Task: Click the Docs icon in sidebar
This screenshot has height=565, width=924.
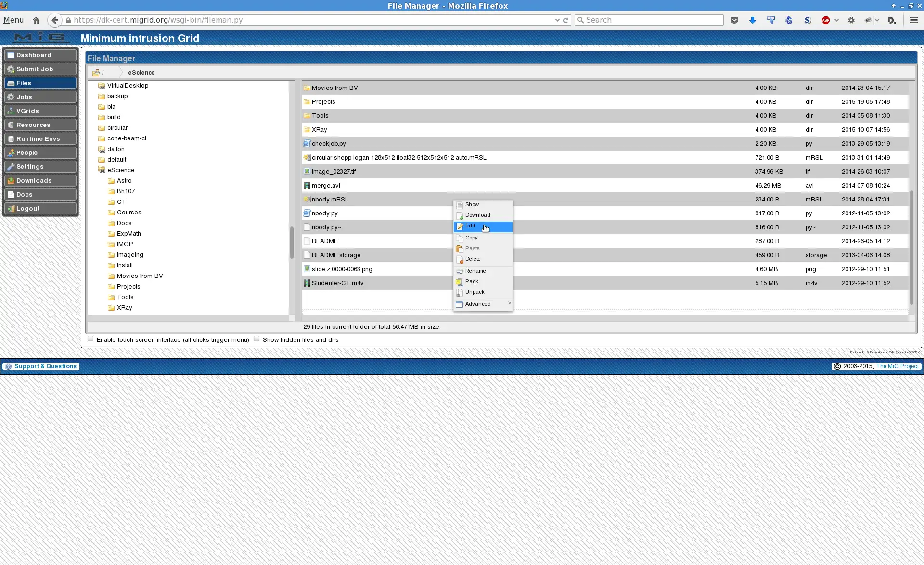Action: [24, 194]
